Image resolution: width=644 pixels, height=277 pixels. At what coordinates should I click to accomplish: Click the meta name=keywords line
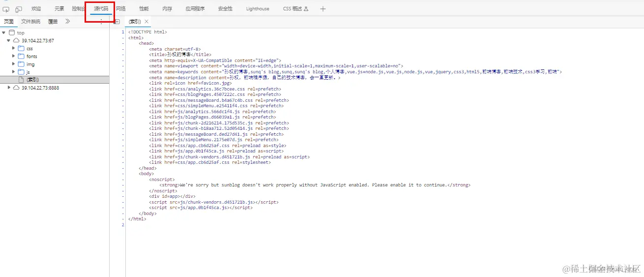[355, 72]
